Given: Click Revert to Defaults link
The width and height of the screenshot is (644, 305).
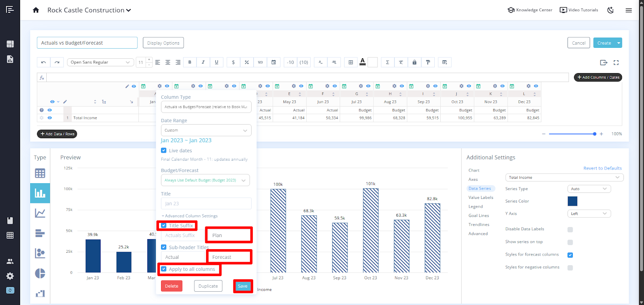Looking at the screenshot, I should [x=602, y=168].
